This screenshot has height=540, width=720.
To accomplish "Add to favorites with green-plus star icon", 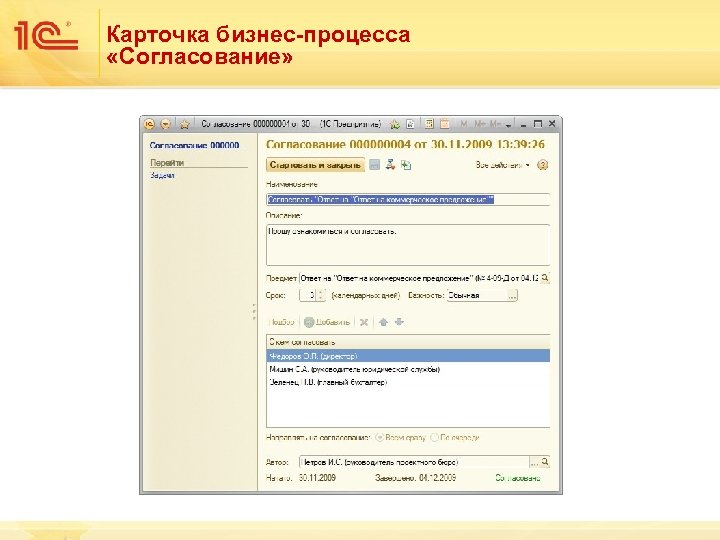I will (394, 124).
